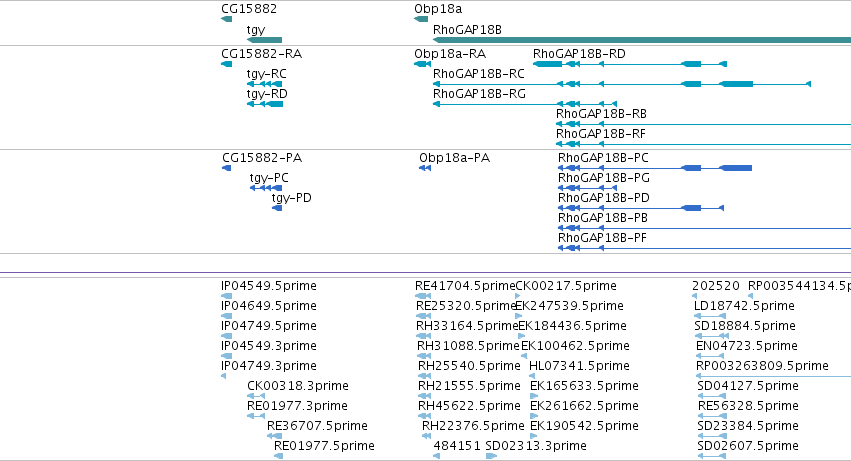This screenshot has height=461, width=851.
Task: Open the RP003263809.5prime EST label
Action: click(762, 367)
